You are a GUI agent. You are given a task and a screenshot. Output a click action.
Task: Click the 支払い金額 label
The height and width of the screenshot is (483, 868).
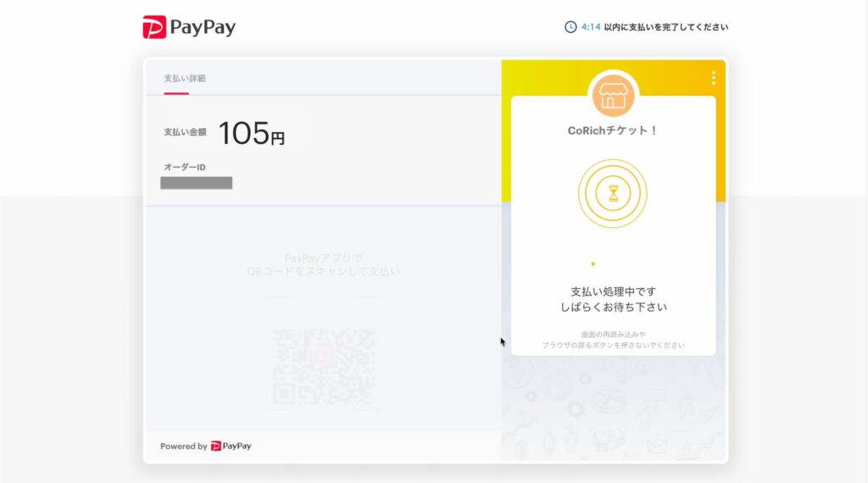[185, 132]
